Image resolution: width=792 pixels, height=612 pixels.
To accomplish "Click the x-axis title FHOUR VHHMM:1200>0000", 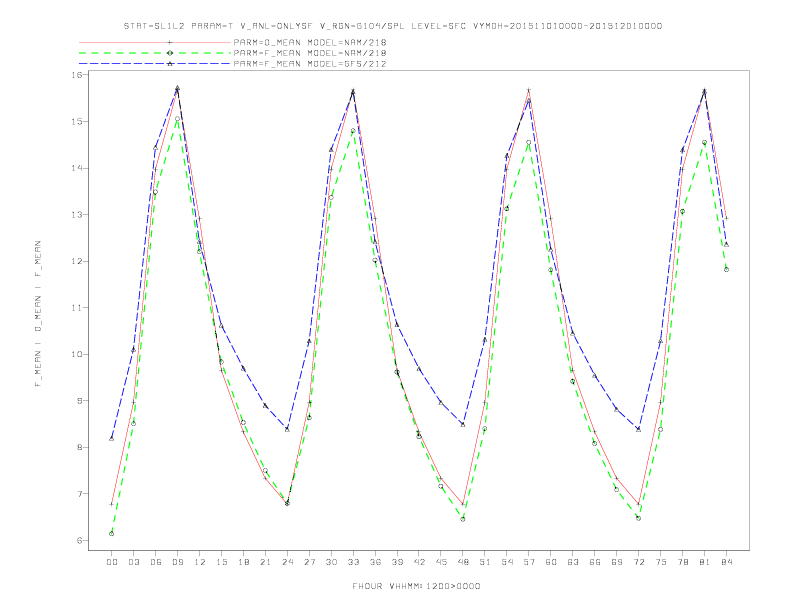I will click(x=416, y=586).
